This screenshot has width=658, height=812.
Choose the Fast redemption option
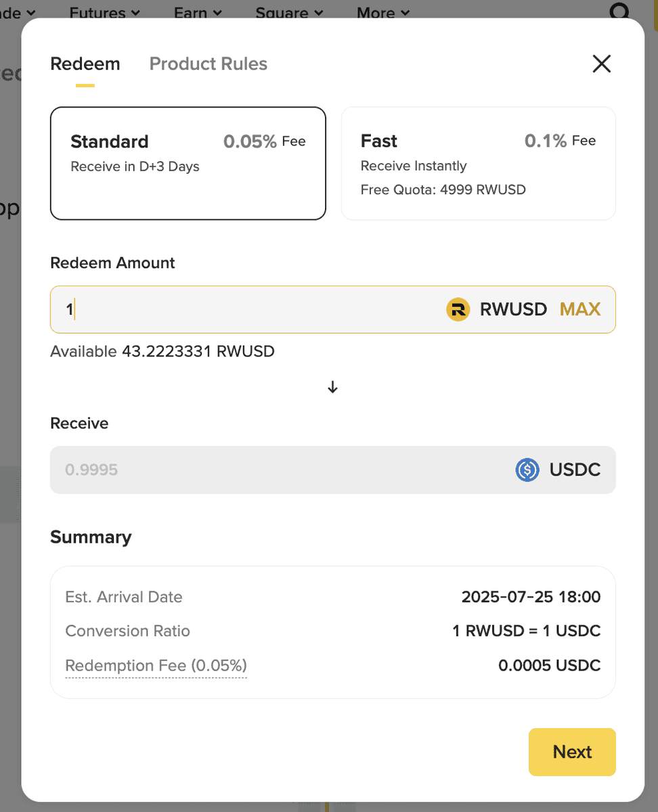pos(478,163)
